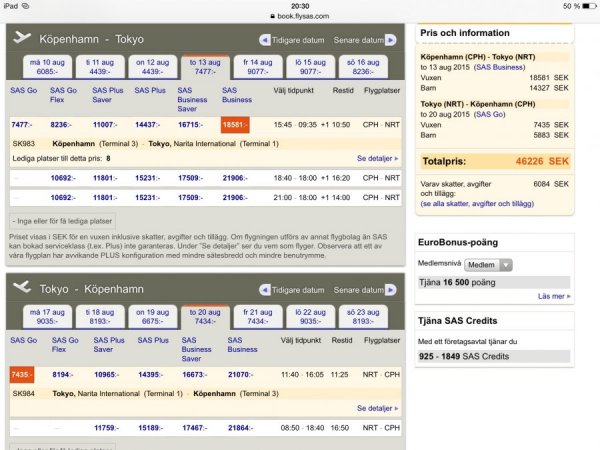Click the SAS Business fare class link

236,95
